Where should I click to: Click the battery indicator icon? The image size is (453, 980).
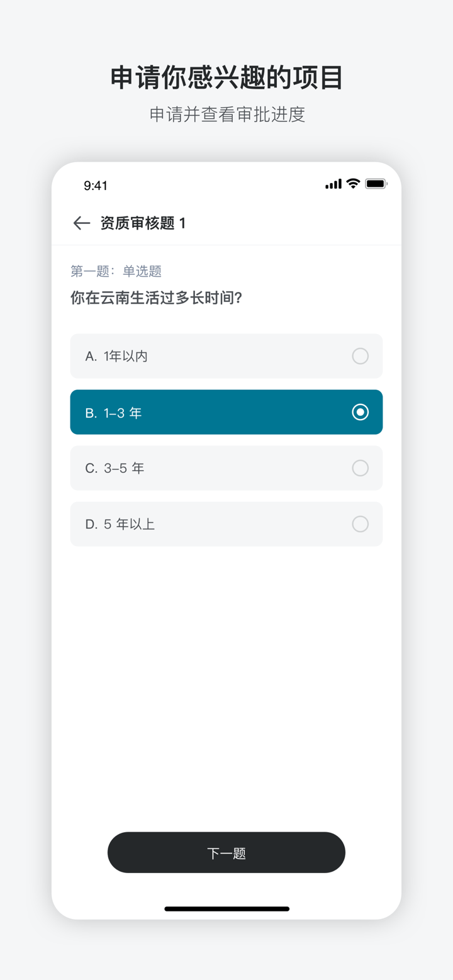(x=376, y=183)
